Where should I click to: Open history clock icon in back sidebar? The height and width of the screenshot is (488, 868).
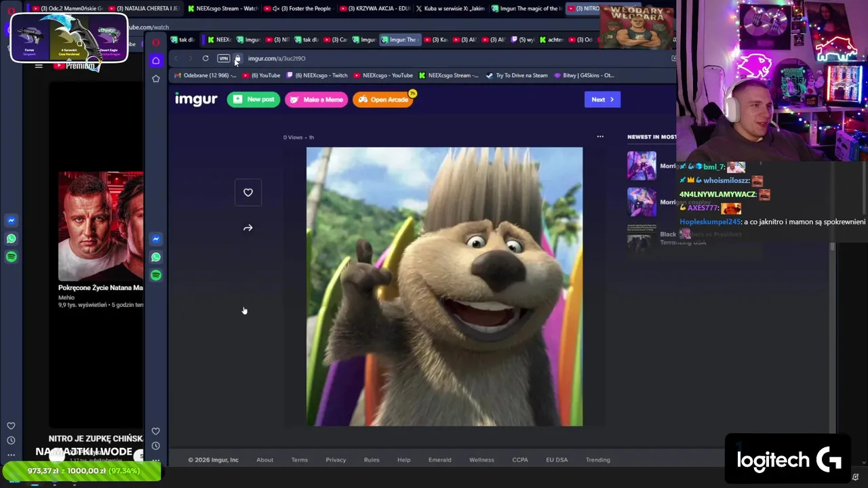coord(11,441)
